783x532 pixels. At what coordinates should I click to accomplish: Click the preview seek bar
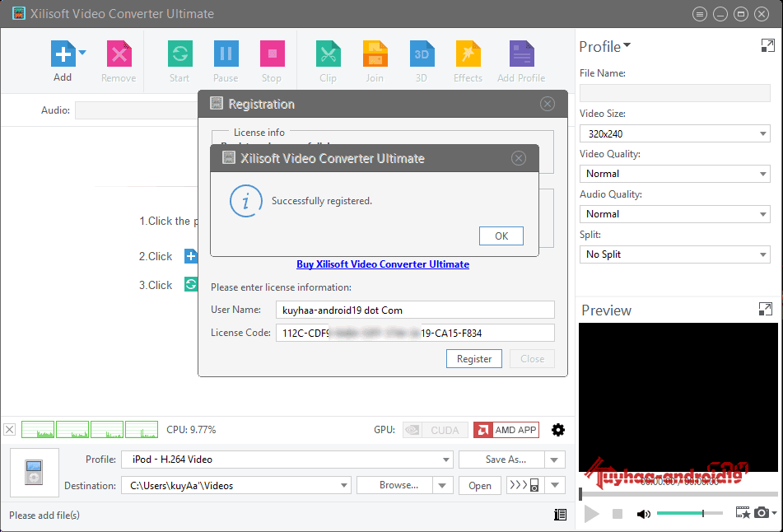tap(678, 494)
